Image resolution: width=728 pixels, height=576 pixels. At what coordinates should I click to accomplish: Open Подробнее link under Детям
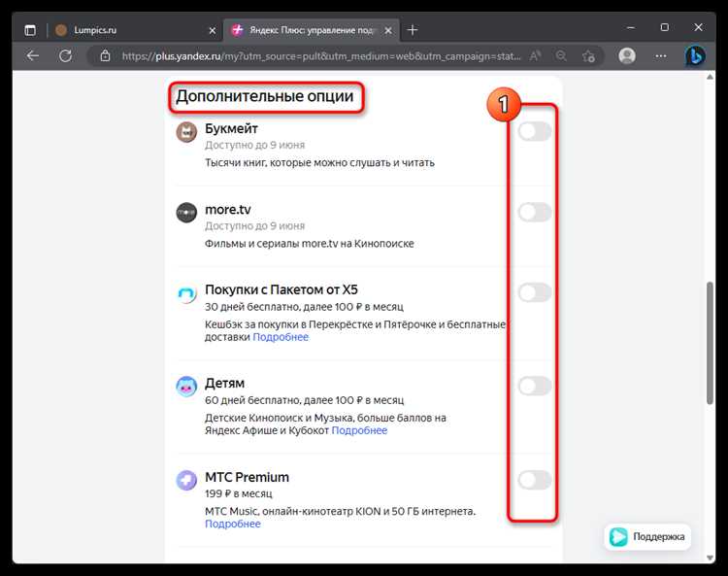coord(359,430)
